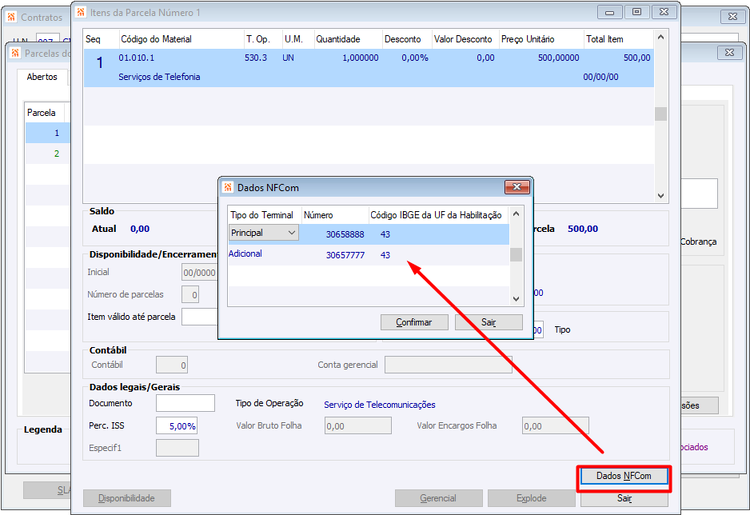Screen dimensions: 750x515
Task: Click number 30658888 in NFCom grid
Action: [345, 234]
